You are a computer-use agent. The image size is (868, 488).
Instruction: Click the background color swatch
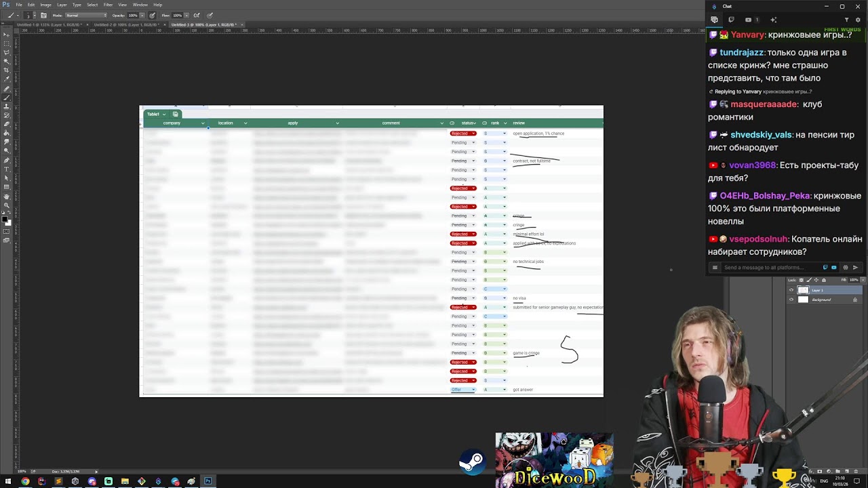point(8,224)
